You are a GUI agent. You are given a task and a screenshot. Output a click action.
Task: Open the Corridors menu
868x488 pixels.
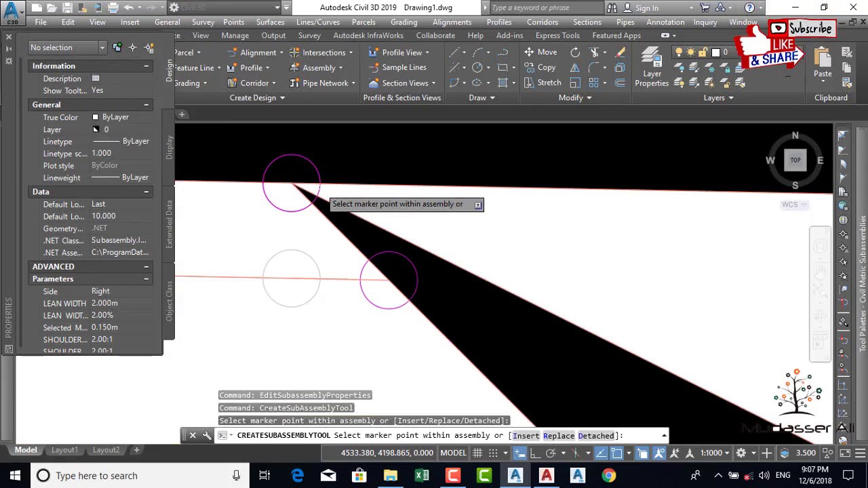click(x=542, y=22)
